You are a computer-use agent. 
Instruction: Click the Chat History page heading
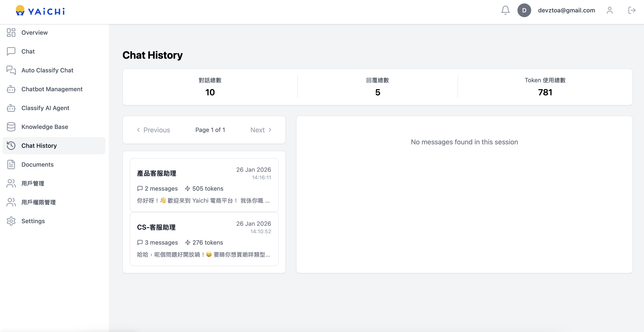pyautogui.click(x=152, y=55)
